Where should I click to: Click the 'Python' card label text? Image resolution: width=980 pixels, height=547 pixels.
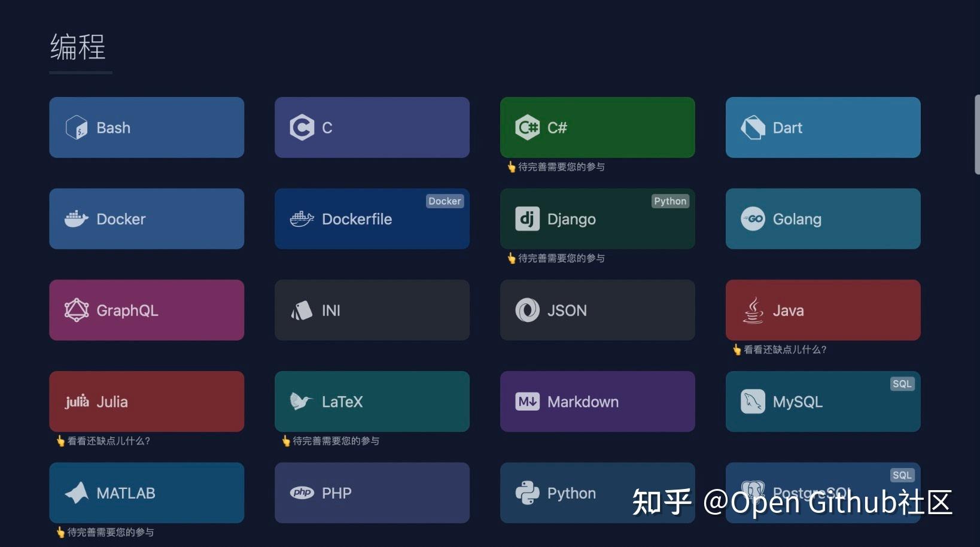pos(571,494)
